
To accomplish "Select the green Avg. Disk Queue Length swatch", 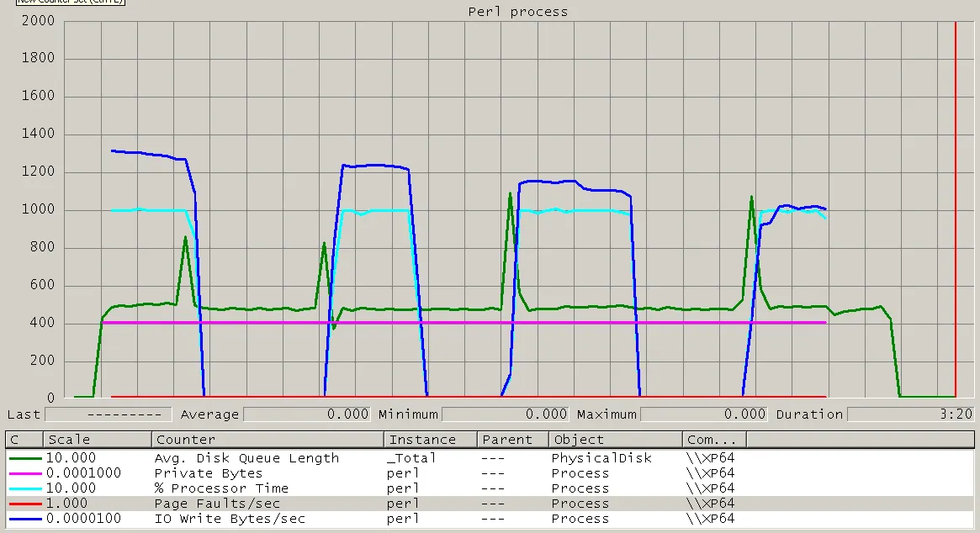I will click(25, 459).
